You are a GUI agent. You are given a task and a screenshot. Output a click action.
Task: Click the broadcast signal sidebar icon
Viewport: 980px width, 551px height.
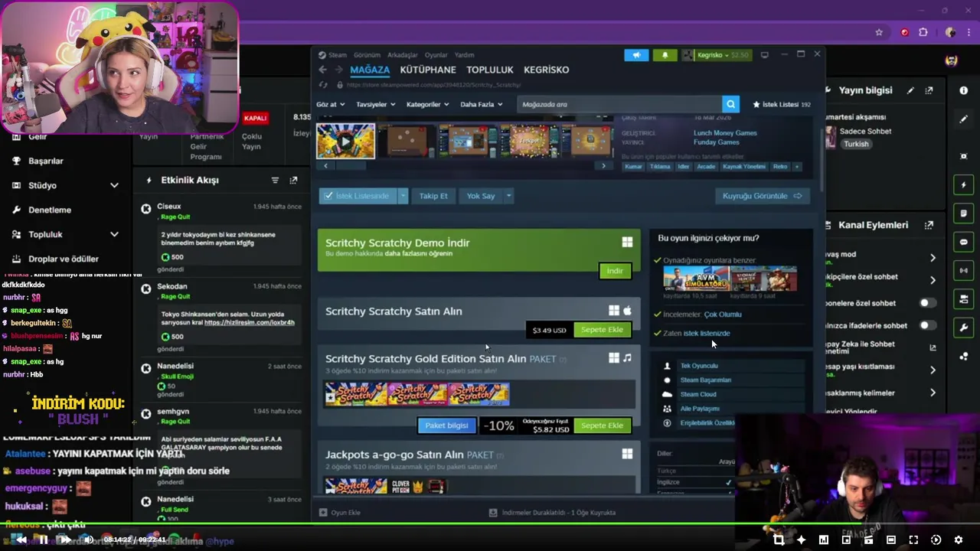pyautogui.click(x=963, y=270)
